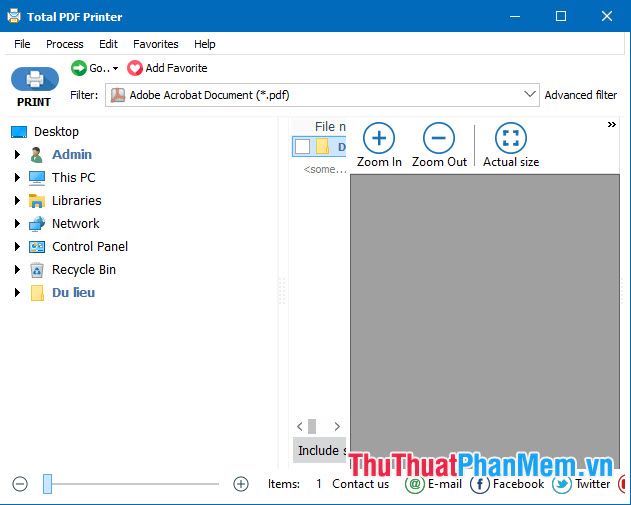This screenshot has width=631, height=505.
Task: Click the Desktop monitor icon in the tree
Action: [19, 132]
